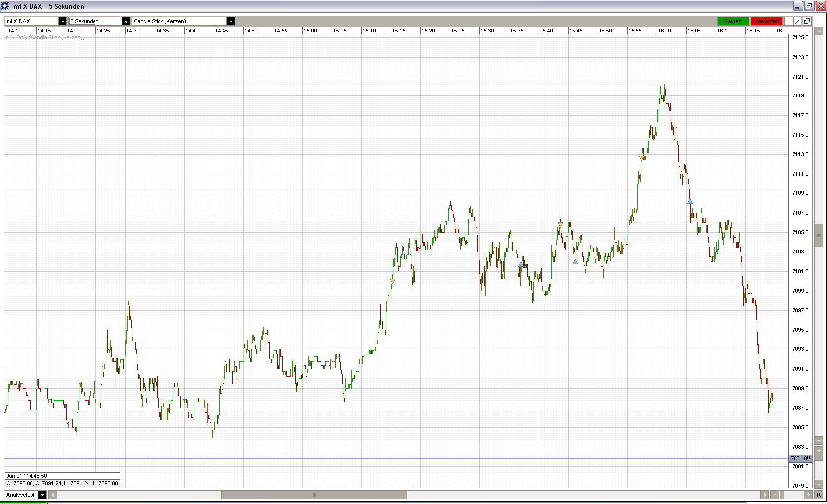The width and height of the screenshot is (827, 504).
Task: Click the orange trade marker near 15:56
Action: point(641,158)
